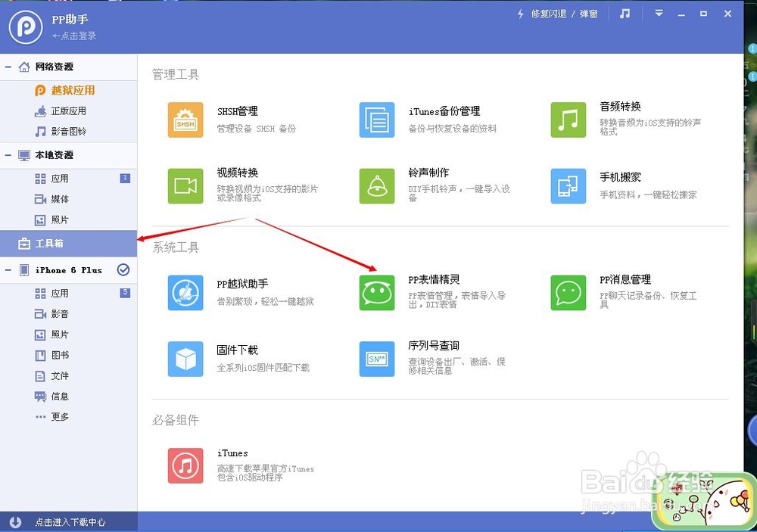This screenshot has height=532, width=757.
Task: Open 影音 under iPhone 6 Plus
Action: 69,314
